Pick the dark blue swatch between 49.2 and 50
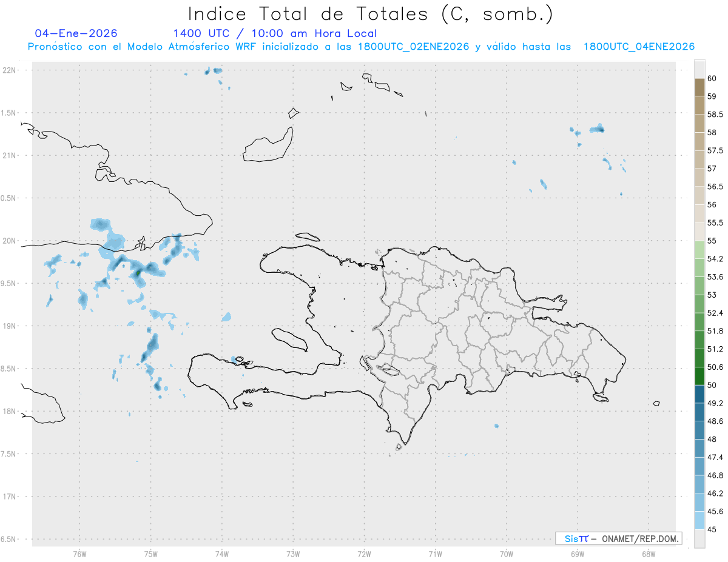This screenshot has height=562, width=728. (699, 394)
